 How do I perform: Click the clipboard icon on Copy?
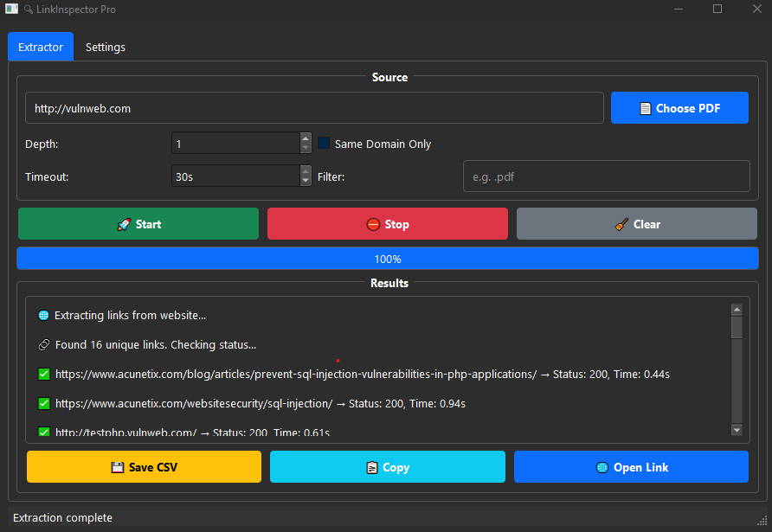pyautogui.click(x=372, y=467)
